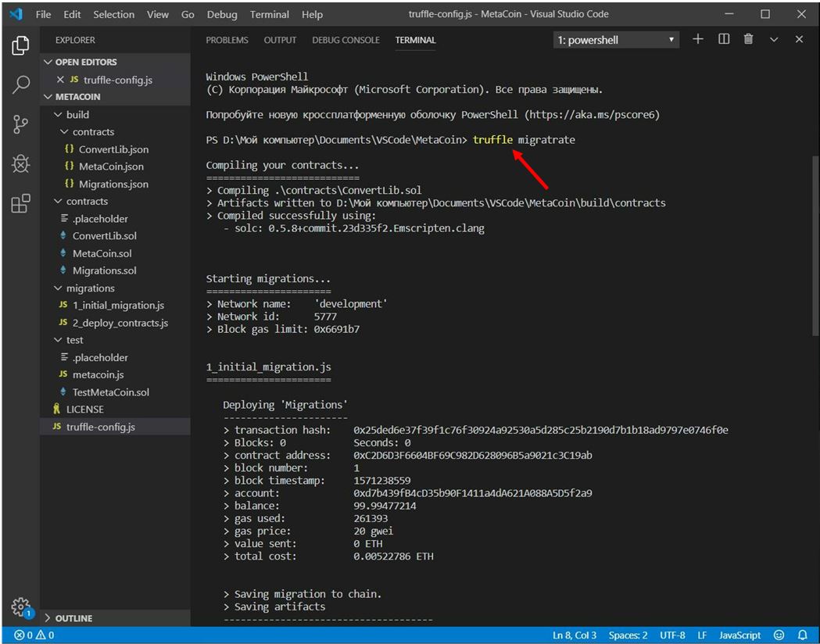Click JavaScript language mode in status bar

pos(739,635)
